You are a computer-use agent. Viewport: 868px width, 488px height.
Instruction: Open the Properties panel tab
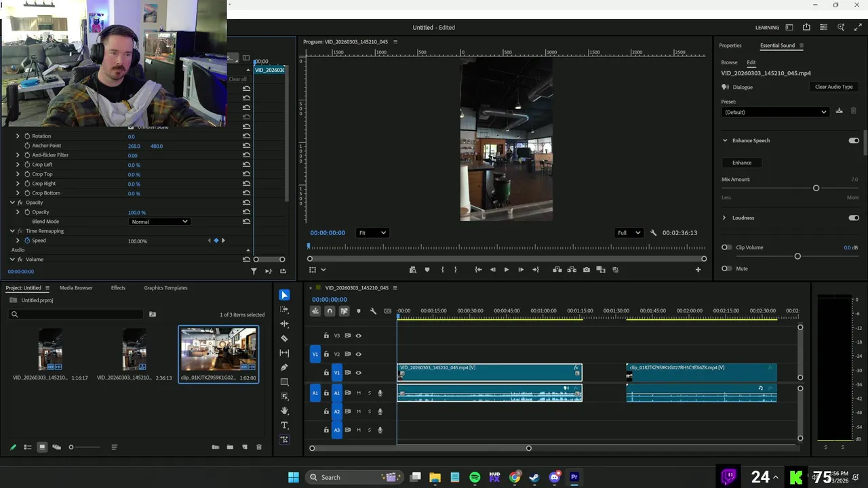pos(730,45)
